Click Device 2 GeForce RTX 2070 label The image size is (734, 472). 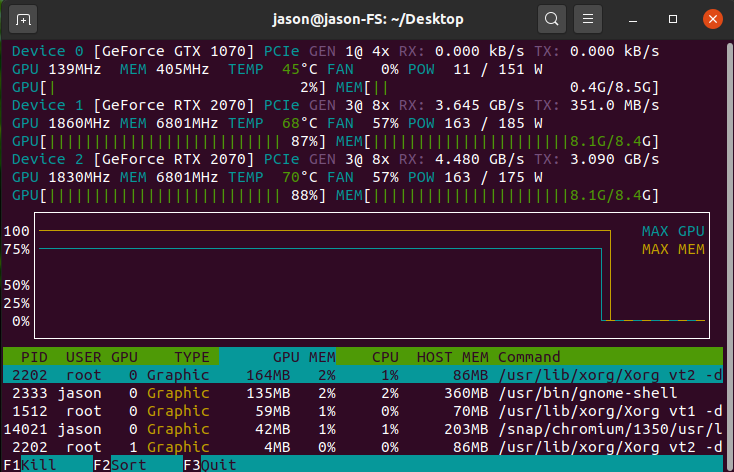[x=174, y=159]
